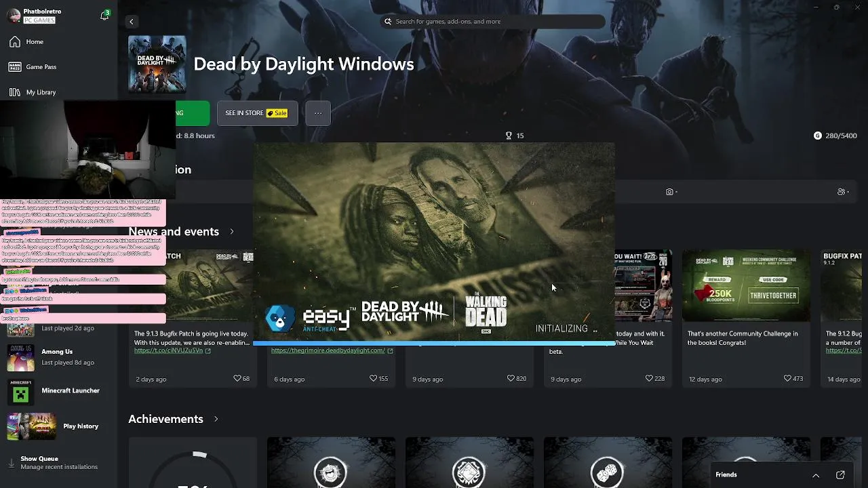Image resolution: width=868 pixels, height=488 pixels.
Task: Select Minecraft Launcher in the sidebar
Action: [58, 391]
